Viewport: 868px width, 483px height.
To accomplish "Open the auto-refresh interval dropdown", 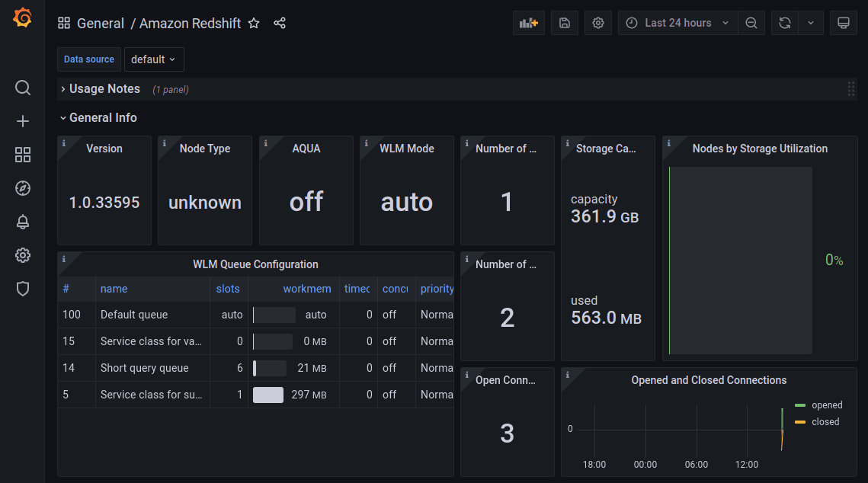I will click(810, 23).
